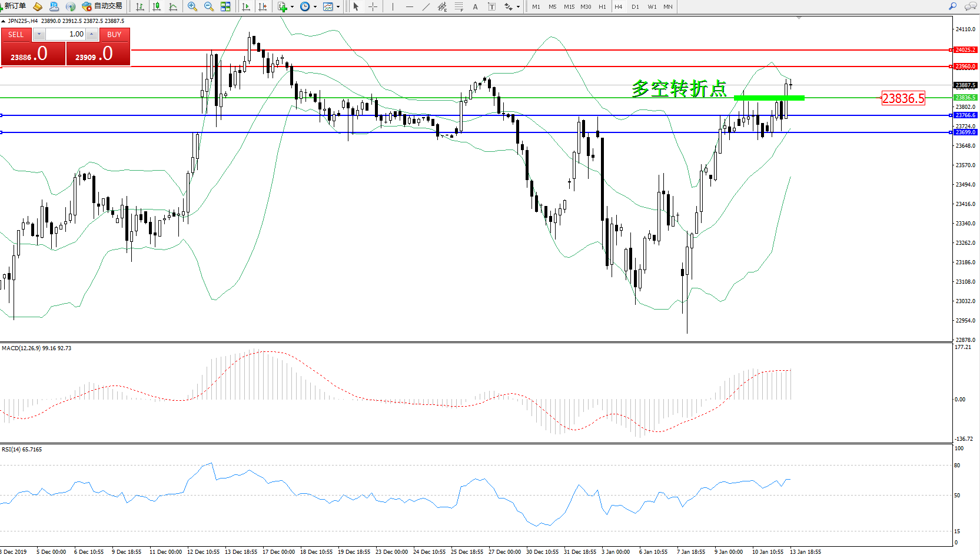
Task: Open the search magnifier at top right
Action: 952,6
